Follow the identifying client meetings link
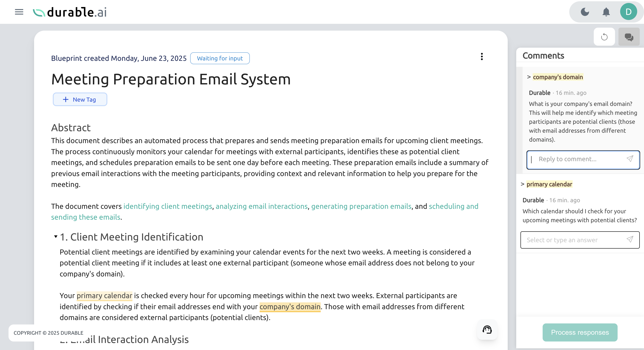 pyautogui.click(x=168, y=206)
